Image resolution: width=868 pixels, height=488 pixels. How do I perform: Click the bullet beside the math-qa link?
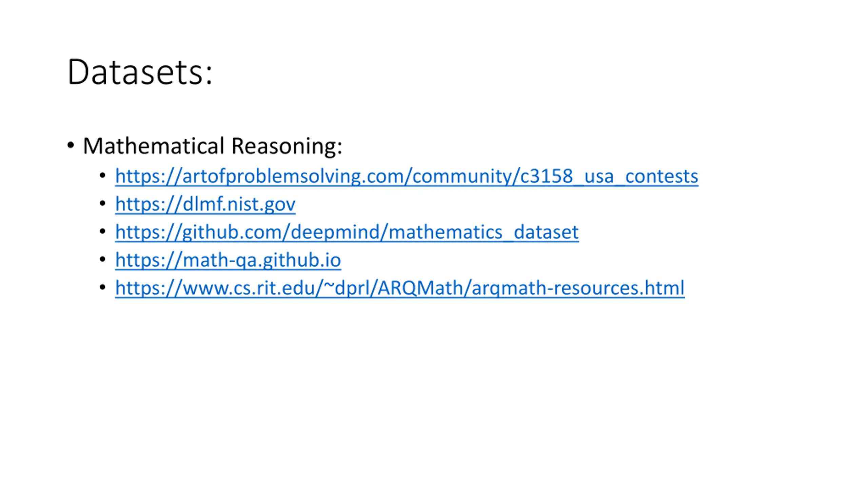point(103,259)
